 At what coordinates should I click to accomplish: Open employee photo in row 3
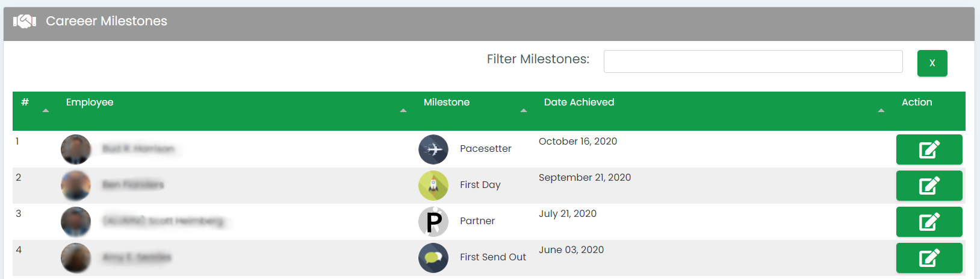click(x=76, y=222)
